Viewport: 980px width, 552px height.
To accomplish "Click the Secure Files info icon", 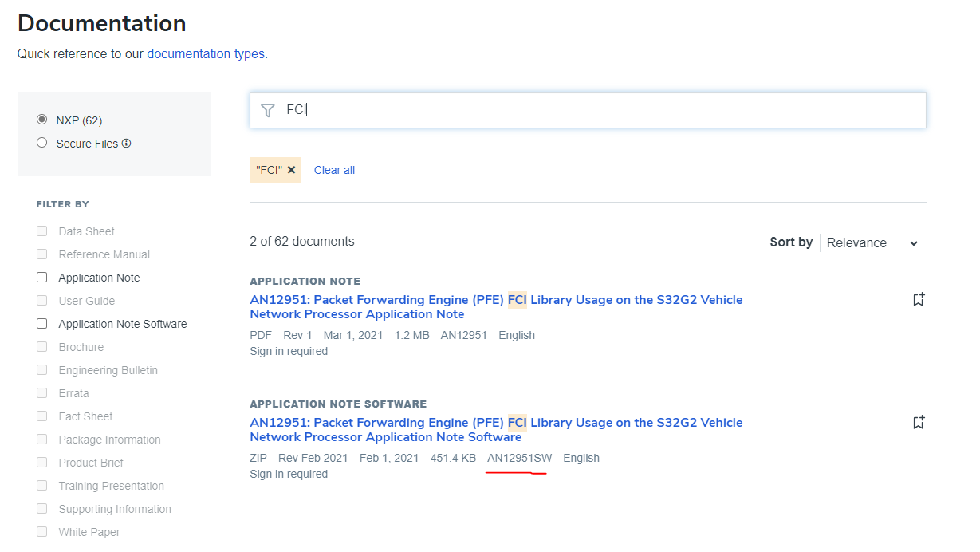I will [126, 144].
